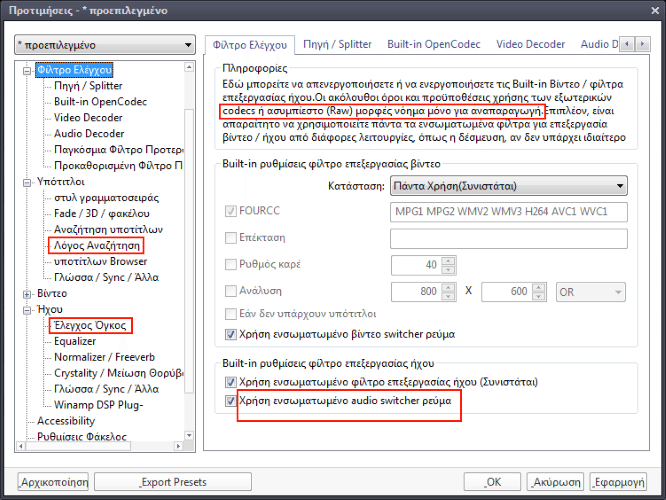Check 'Εάν δεν υπάρχουν υπότιτλοι' option

tap(231, 314)
